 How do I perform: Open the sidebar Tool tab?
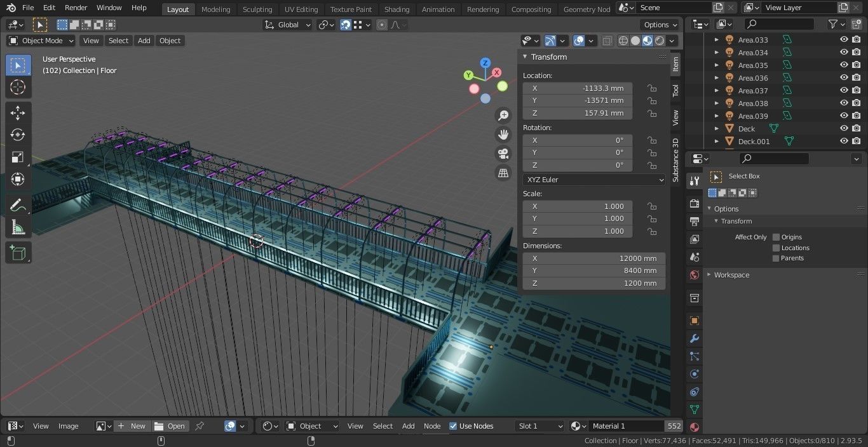675,90
